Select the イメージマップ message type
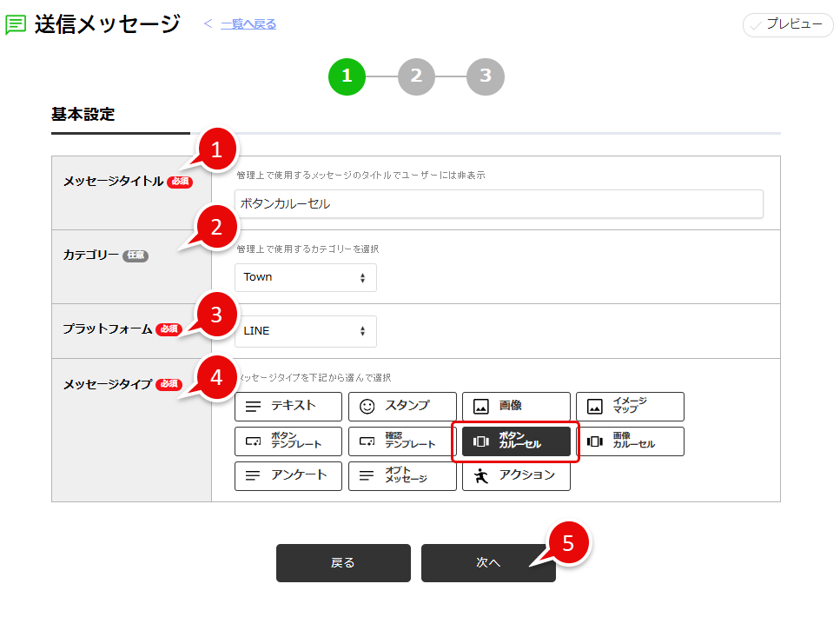Image resolution: width=840 pixels, height=617 pixels. (630, 406)
